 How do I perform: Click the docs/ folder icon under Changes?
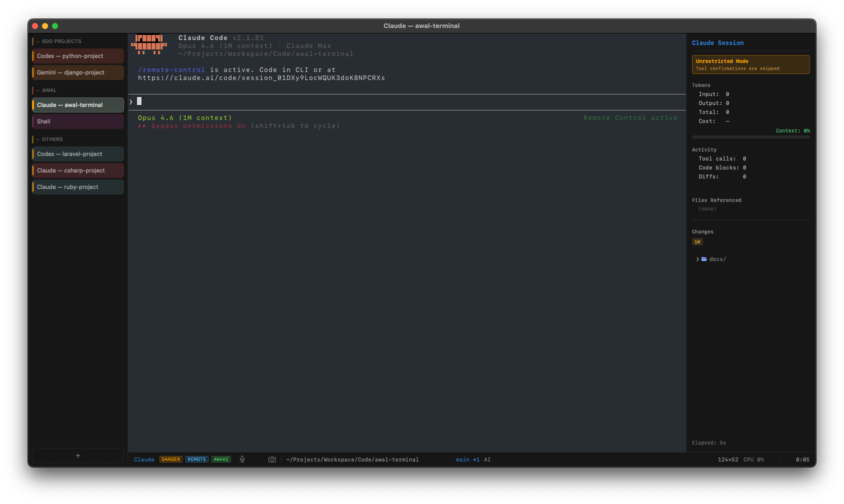[705, 259]
